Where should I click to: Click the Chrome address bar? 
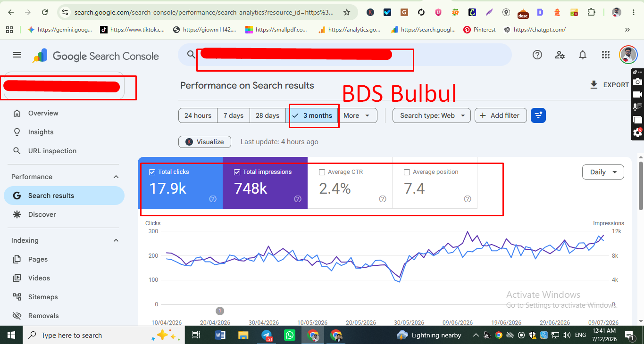pos(204,12)
